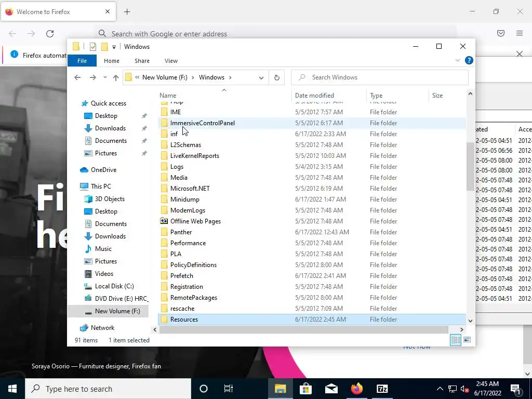Click file list scroll down arrow
Viewport: 532px width, 399px height.
(x=470, y=321)
